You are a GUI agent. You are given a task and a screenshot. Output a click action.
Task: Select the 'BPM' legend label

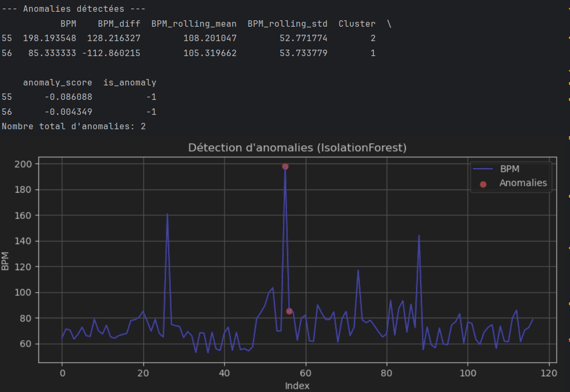click(x=510, y=169)
